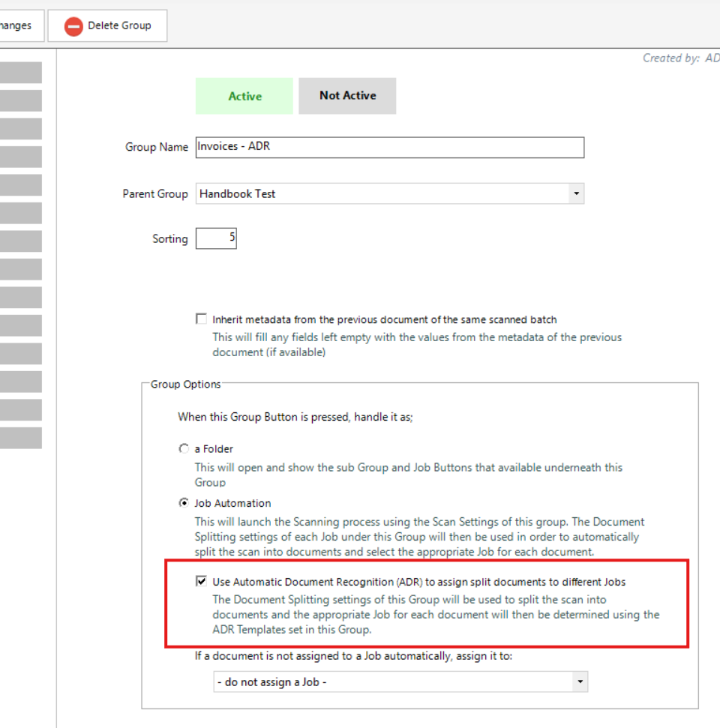Image resolution: width=720 pixels, height=728 pixels.
Task: Select the topmost gray item in left sidebar
Action: (x=20, y=73)
